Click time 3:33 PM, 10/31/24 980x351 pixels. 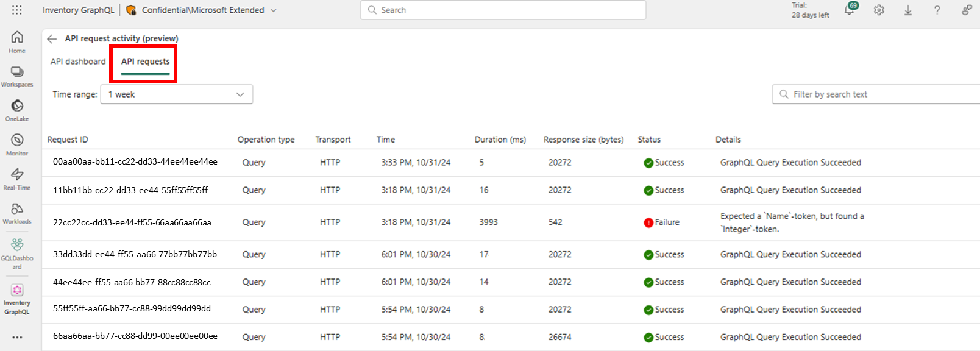coord(416,163)
